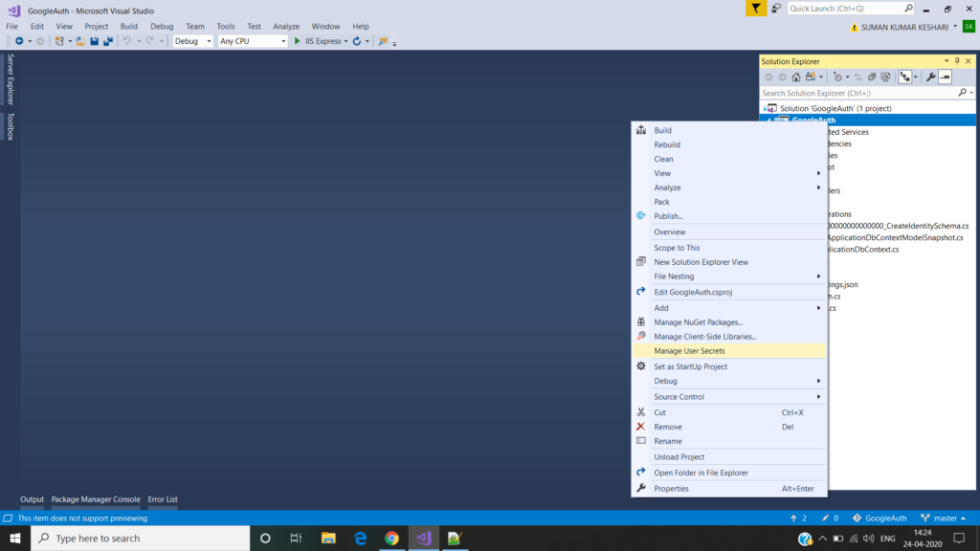The height and width of the screenshot is (551, 980).
Task: Open Microsoft Edge from the taskbar
Action: click(x=361, y=538)
